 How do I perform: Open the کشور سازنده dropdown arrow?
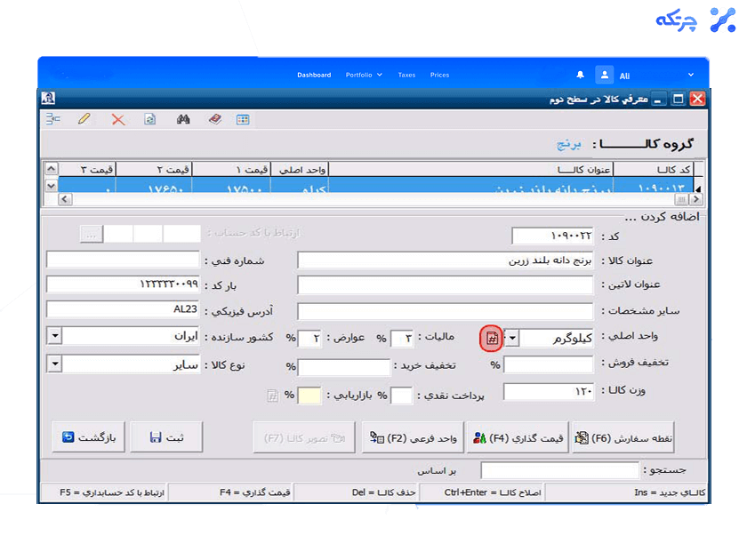[x=55, y=336]
